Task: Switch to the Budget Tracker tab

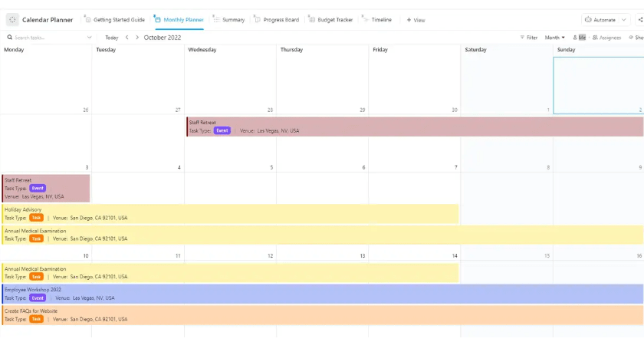Action: pyautogui.click(x=330, y=20)
